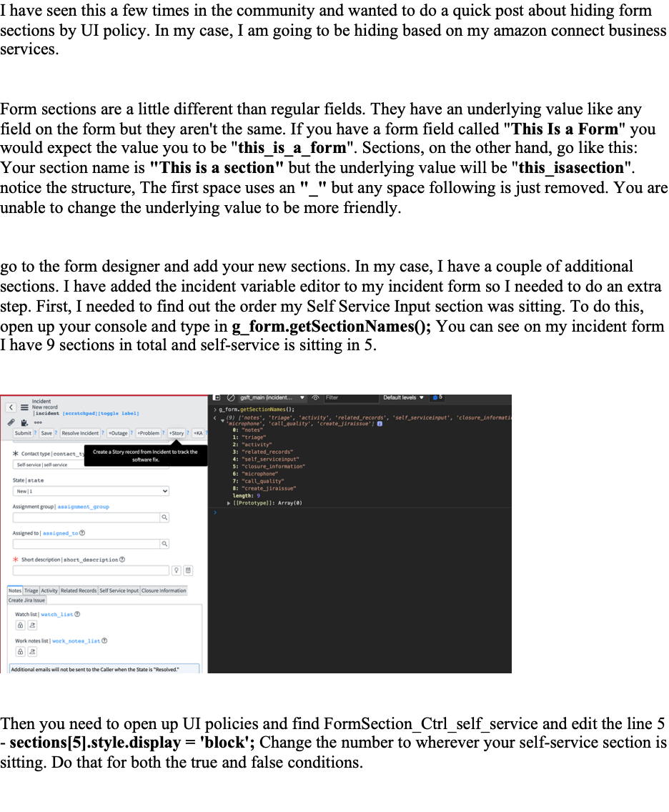Screen dimensions: 669x812
Task: Click the inspect element icon in DevTools
Action: (x=216, y=398)
